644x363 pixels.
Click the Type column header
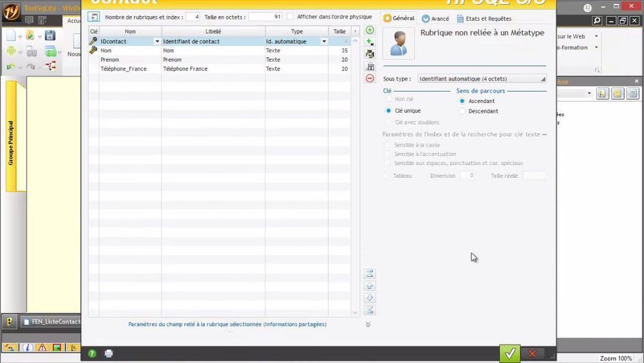tap(296, 31)
